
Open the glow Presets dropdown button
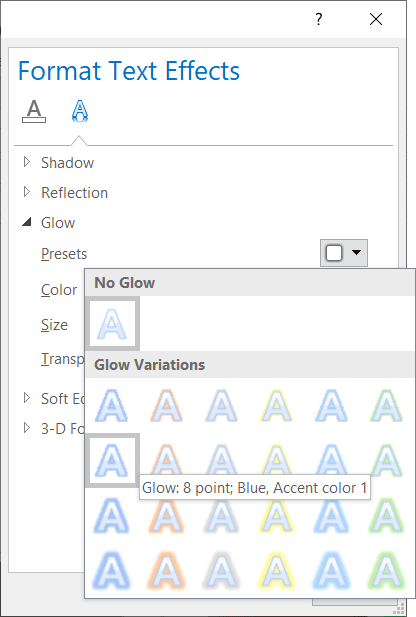coord(344,253)
